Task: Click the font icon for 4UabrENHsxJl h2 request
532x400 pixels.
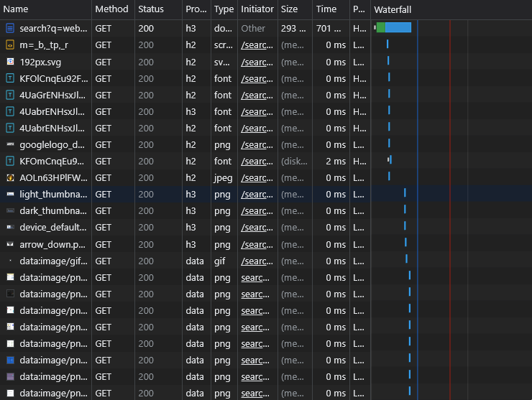Action: [x=10, y=128]
